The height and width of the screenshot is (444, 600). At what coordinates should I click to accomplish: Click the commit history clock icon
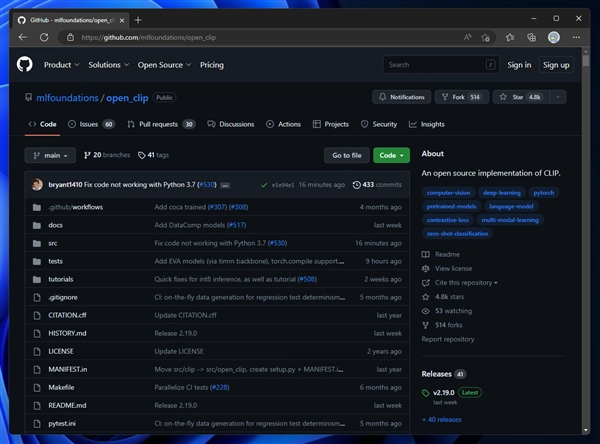pos(356,185)
